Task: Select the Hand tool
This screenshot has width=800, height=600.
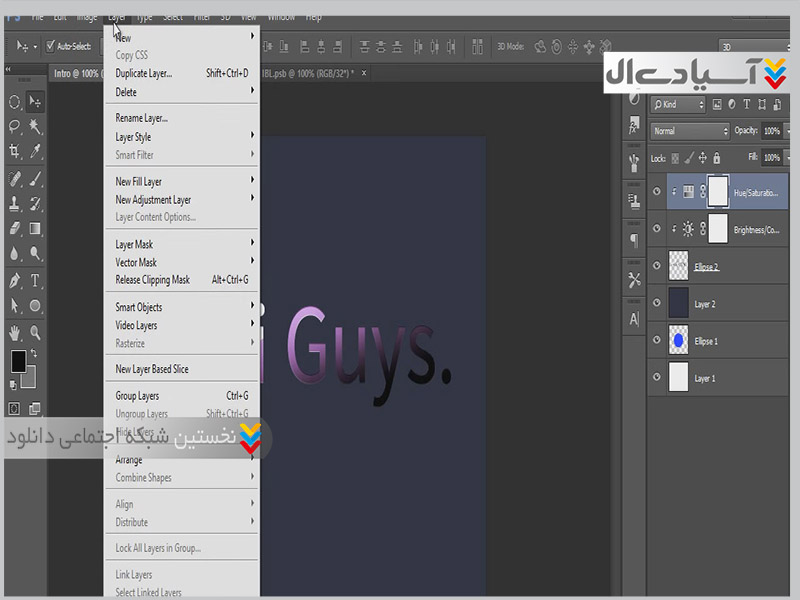Action: (15, 332)
